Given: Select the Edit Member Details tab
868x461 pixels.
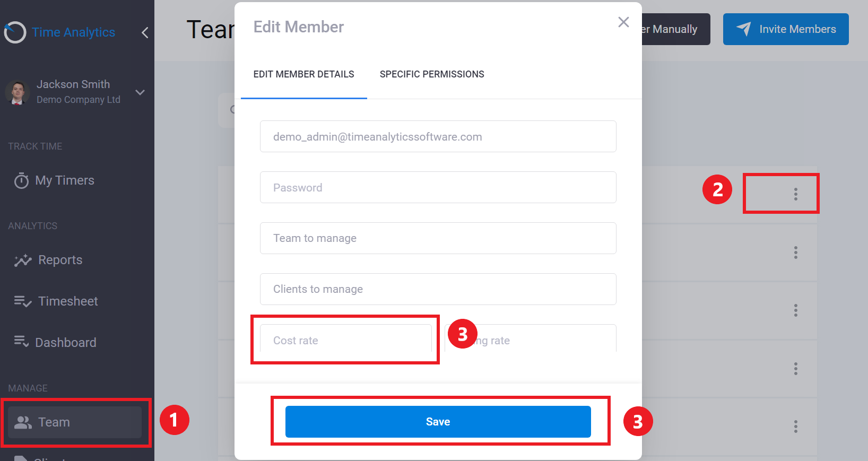Looking at the screenshot, I should pyautogui.click(x=303, y=74).
